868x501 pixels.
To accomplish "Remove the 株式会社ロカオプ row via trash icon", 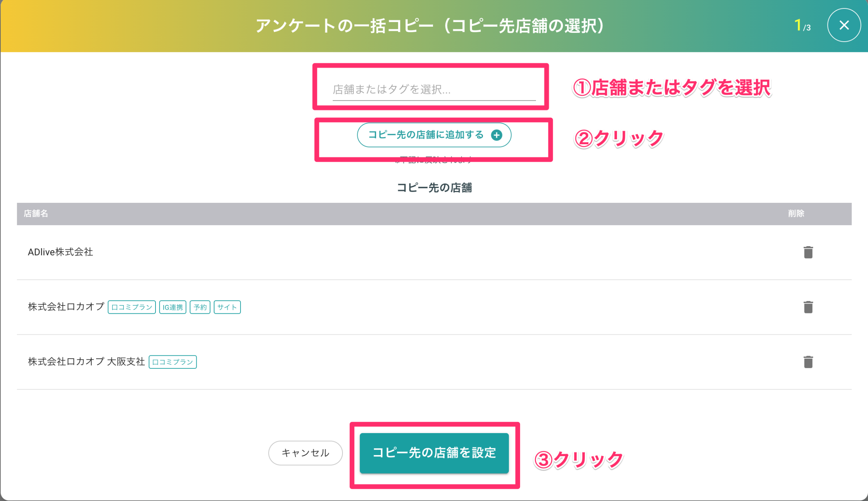I will click(x=808, y=307).
